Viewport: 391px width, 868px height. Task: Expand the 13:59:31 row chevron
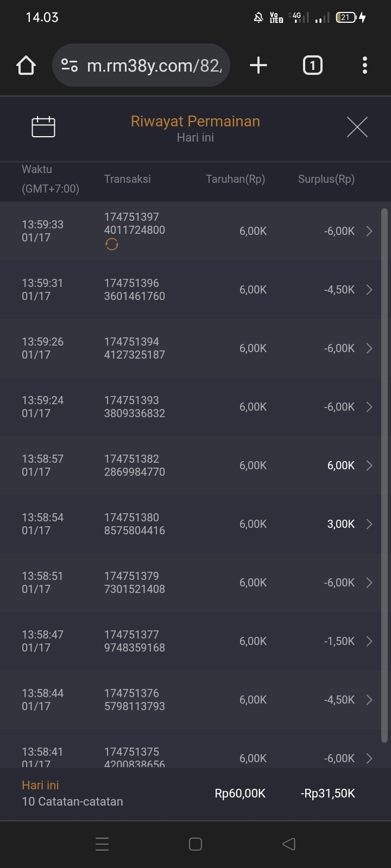point(369,290)
